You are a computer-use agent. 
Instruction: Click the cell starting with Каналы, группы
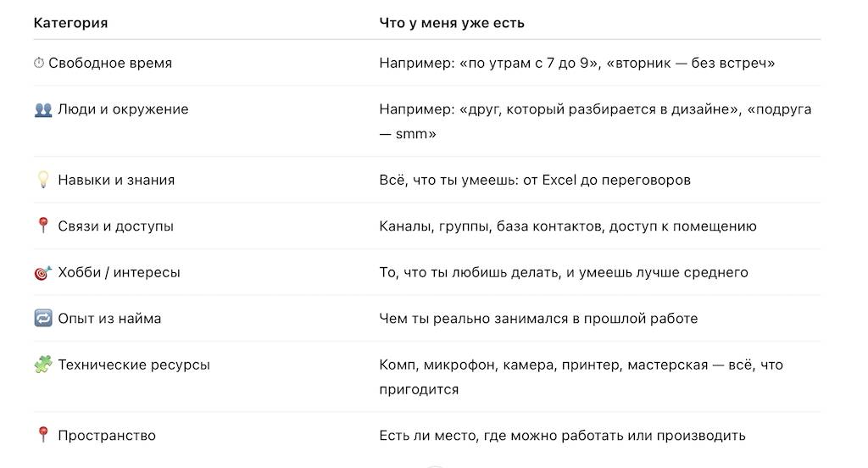(x=568, y=226)
